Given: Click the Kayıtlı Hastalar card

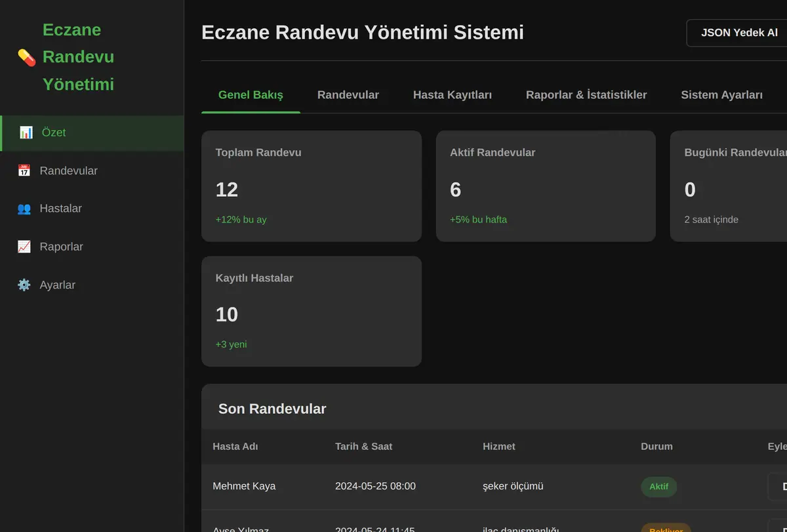Looking at the screenshot, I should (x=312, y=312).
